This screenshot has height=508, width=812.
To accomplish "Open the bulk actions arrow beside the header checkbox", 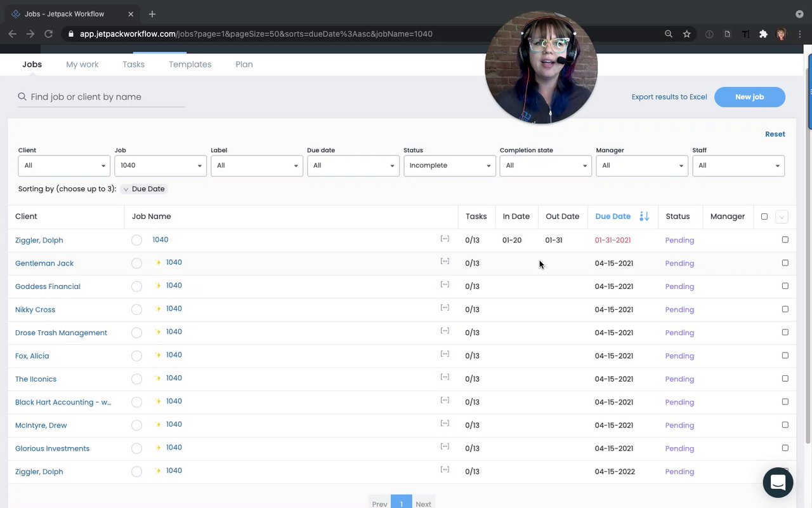I will click(782, 217).
